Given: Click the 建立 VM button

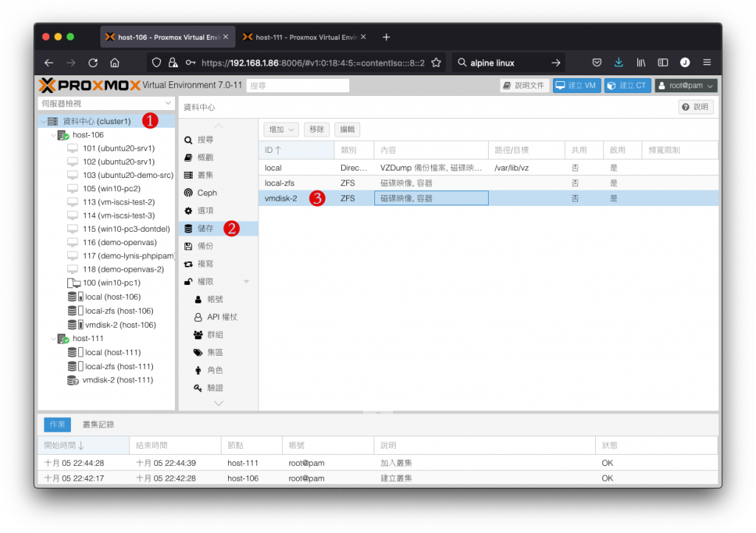Looking at the screenshot, I should (x=576, y=86).
